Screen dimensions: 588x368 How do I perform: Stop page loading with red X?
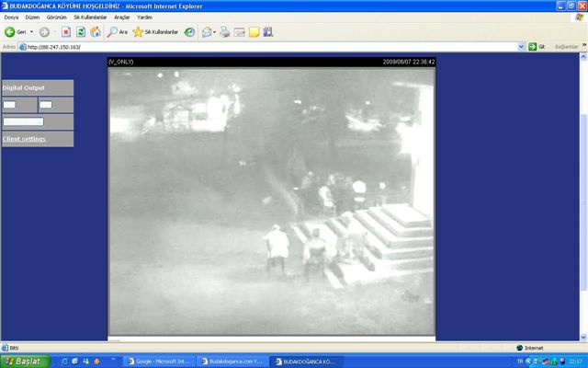[66, 31]
